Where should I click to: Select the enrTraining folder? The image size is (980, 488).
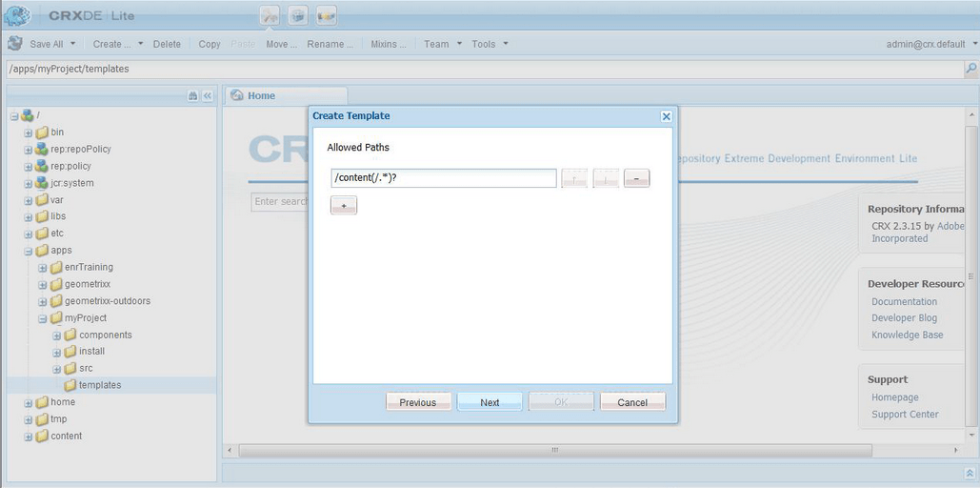(x=89, y=267)
